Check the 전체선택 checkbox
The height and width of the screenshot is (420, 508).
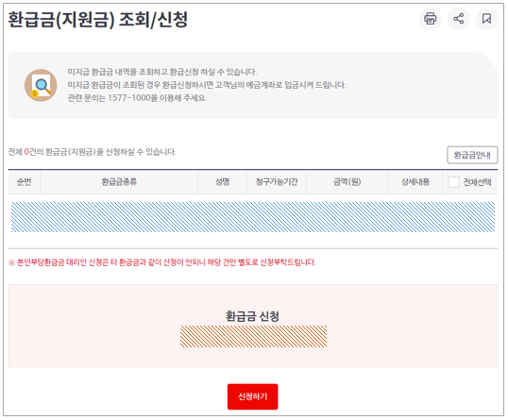coord(453,182)
